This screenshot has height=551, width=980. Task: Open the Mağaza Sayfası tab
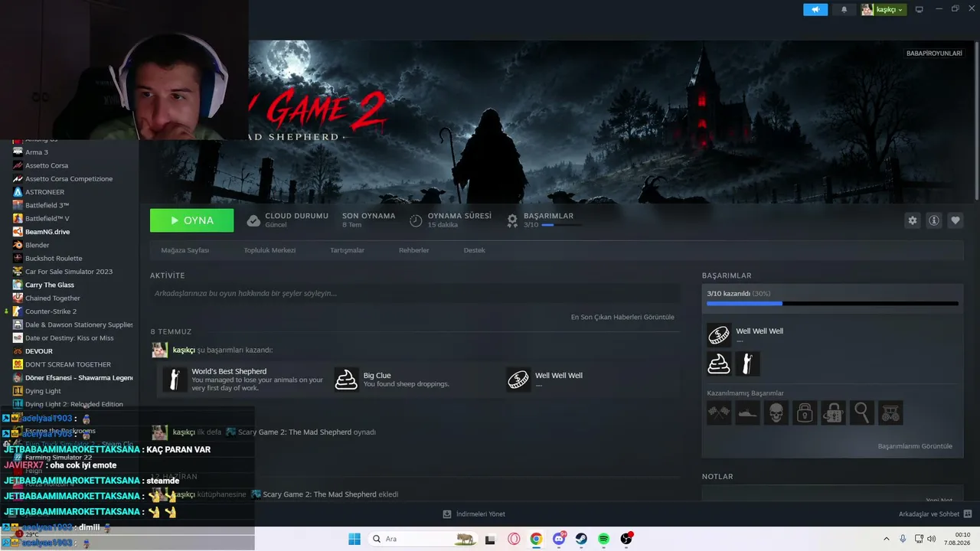(x=185, y=250)
